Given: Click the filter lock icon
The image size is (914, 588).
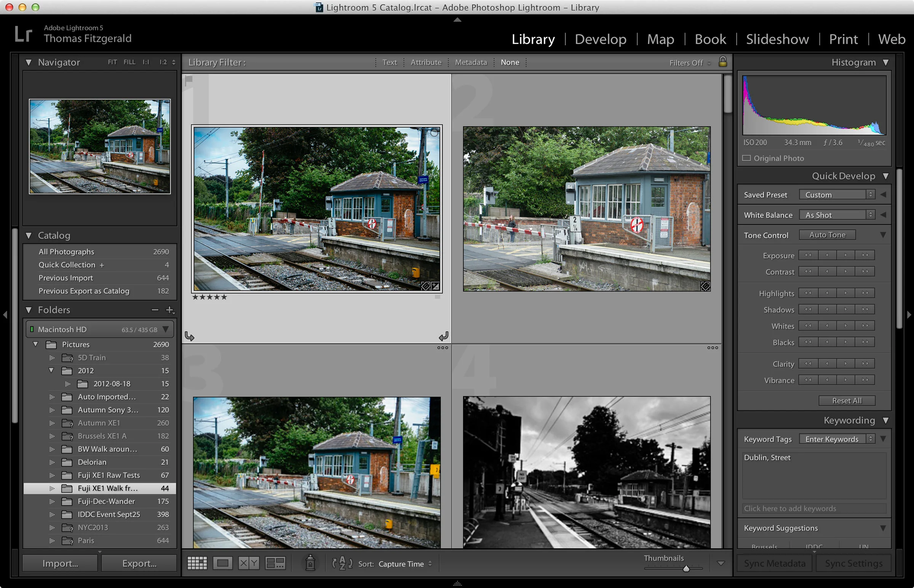Looking at the screenshot, I should 723,62.
